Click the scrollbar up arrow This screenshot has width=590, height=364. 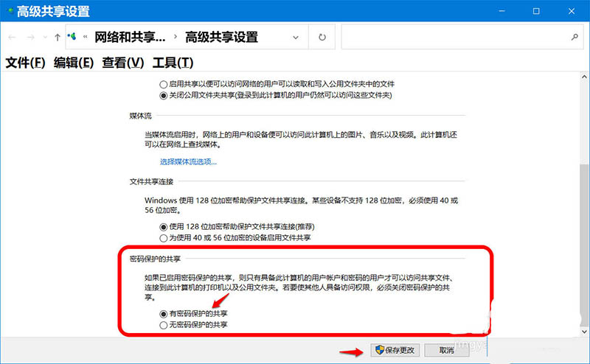point(584,77)
